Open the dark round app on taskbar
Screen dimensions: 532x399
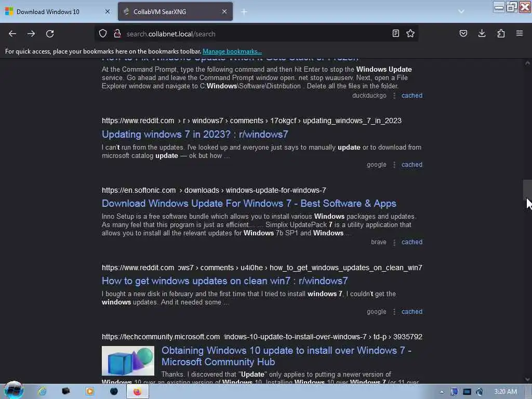pos(114,391)
